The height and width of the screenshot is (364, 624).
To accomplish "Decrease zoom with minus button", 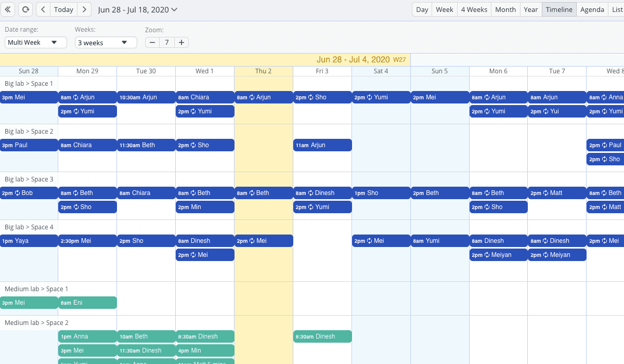I will point(152,43).
